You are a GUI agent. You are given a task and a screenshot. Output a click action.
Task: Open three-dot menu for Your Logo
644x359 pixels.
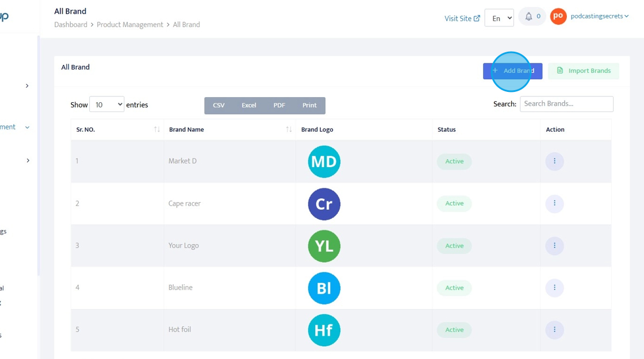(x=554, y=246)
